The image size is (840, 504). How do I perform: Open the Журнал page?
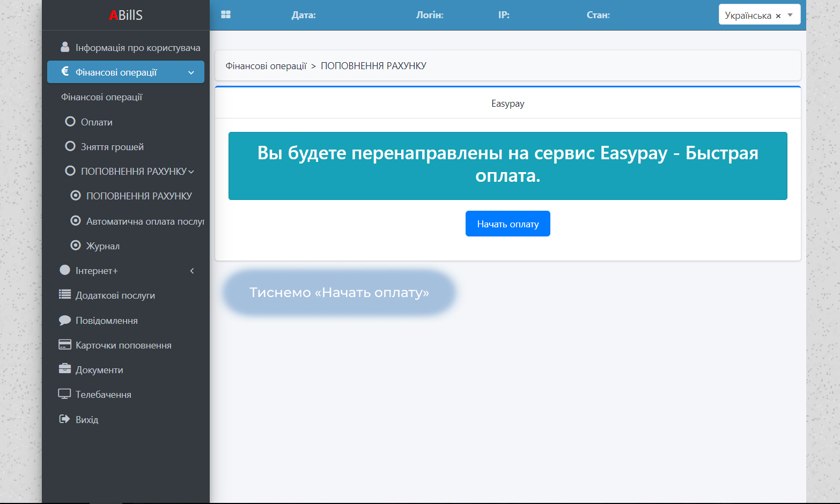click(103, 246)
